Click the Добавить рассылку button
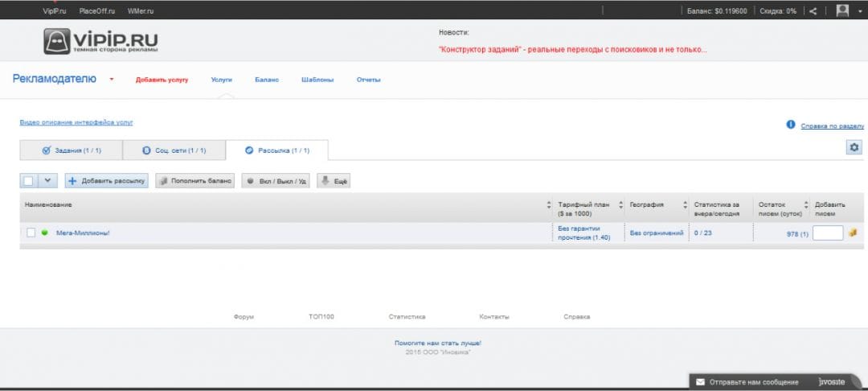This screenshot has width=868, height=391. coord(106,180)
